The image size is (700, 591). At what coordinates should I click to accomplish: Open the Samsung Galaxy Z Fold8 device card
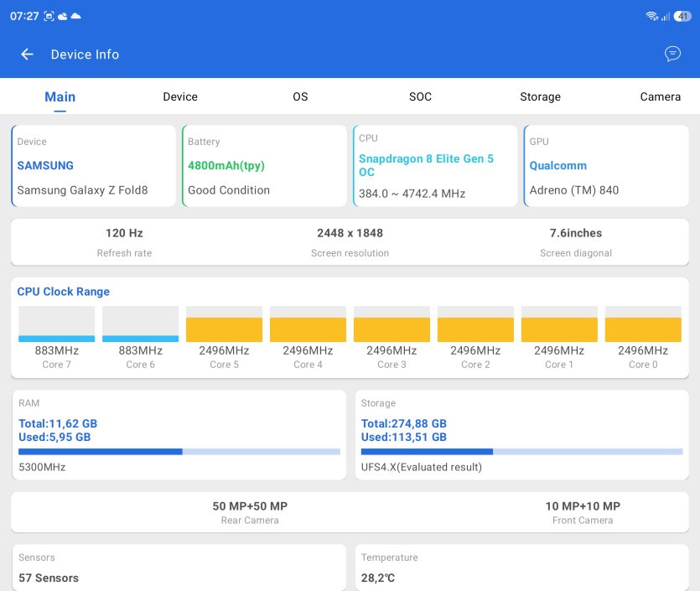pyautogui.click(x=93, y=166)
